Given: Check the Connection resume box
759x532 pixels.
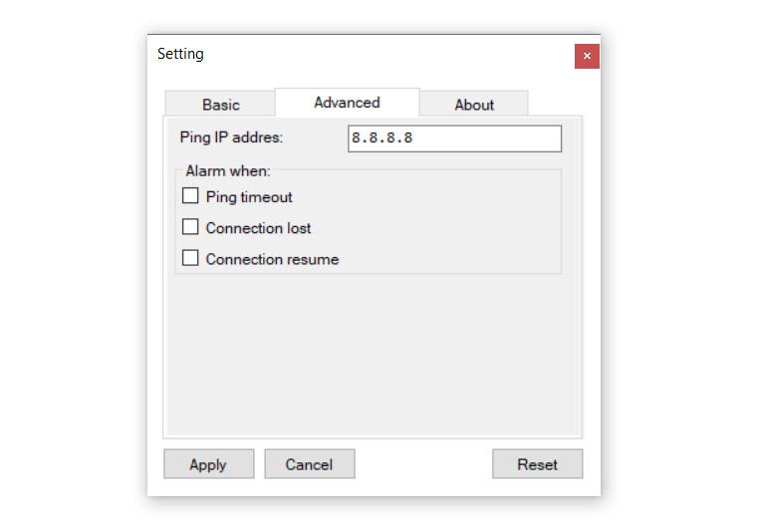Looking at the screenshot, I should pos(190,258).
